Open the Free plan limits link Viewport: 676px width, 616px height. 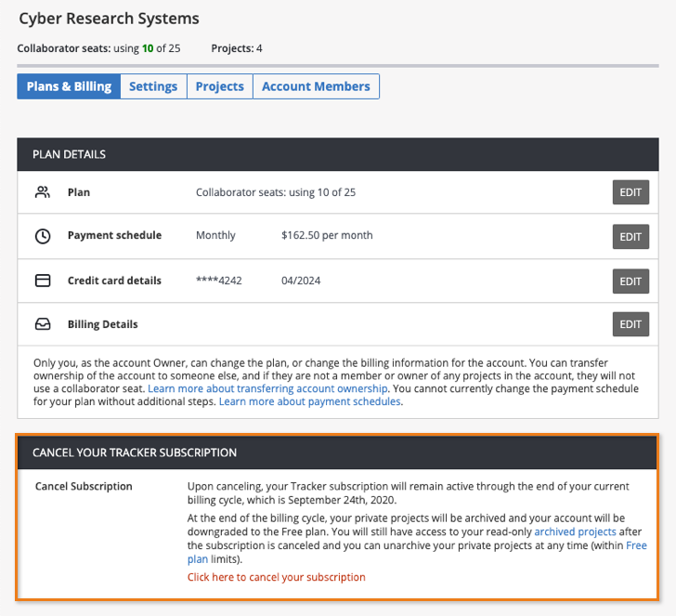635,545
